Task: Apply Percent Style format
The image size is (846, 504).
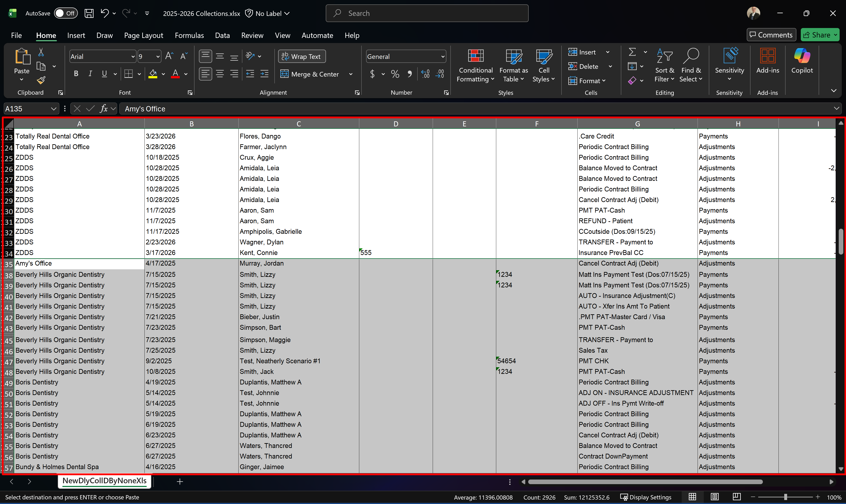Action: (395, 74)
